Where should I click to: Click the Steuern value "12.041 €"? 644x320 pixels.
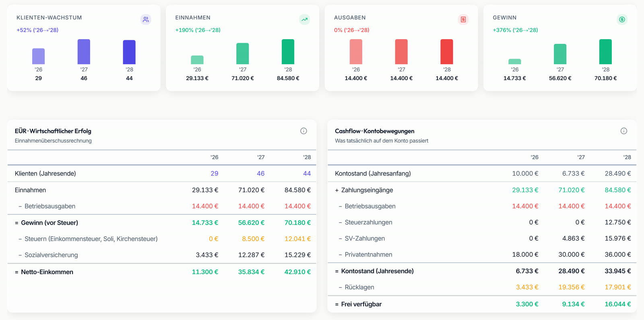[297, 239]
